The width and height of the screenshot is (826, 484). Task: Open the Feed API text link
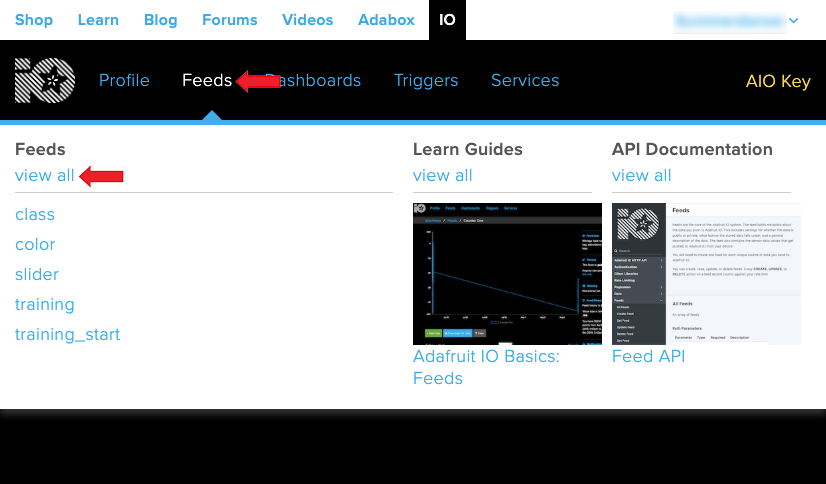click(x=648, y=357)
